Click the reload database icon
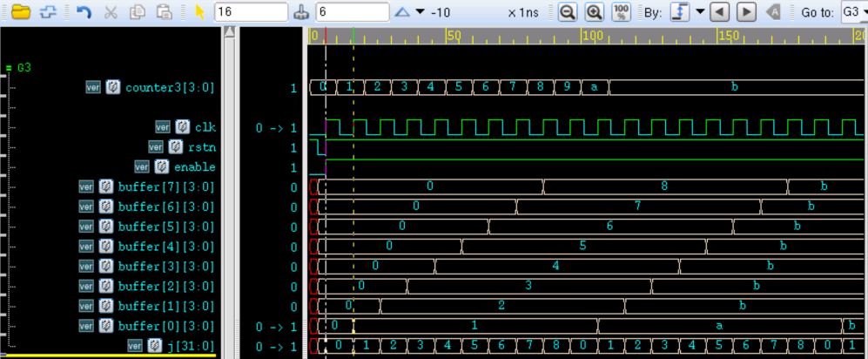868x359 pixels. click(x=49, y=12)
